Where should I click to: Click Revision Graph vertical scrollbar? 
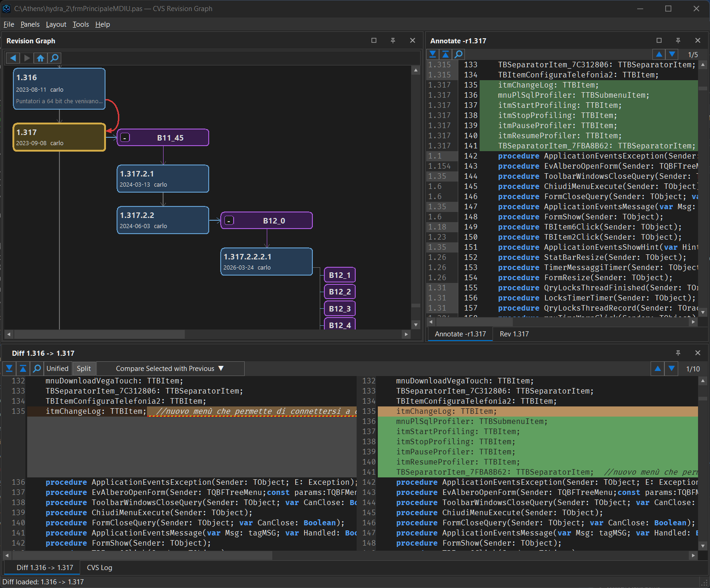click(416, 197)
